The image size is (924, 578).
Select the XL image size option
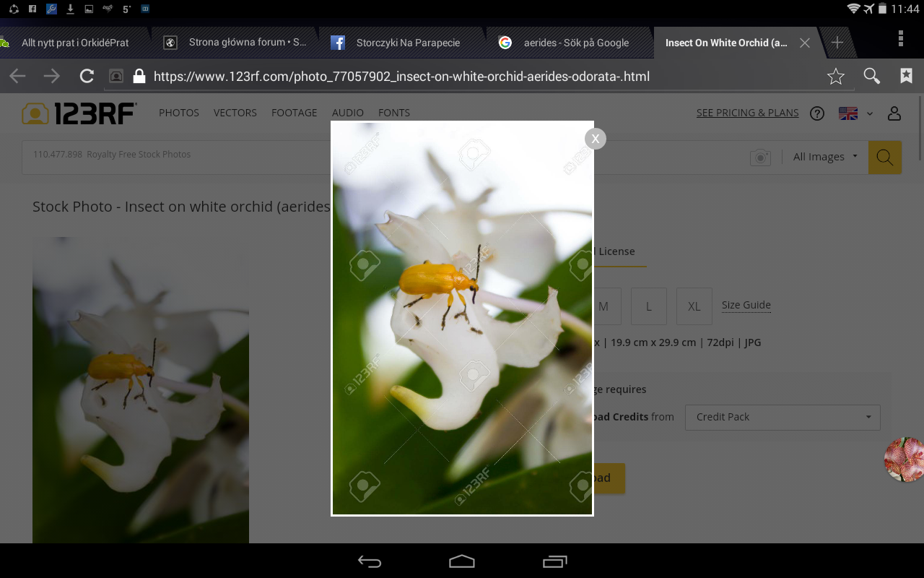[x=694, y=306]
